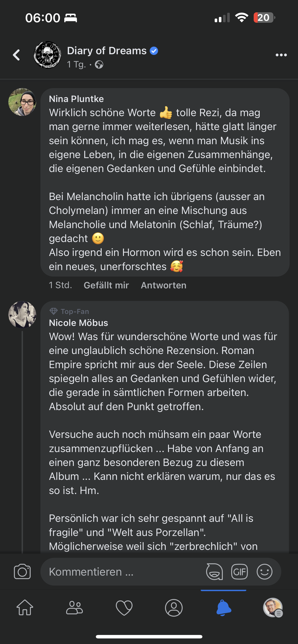Open the GIF picker in comment bar
298x644 pixels.
click(240, 571)
